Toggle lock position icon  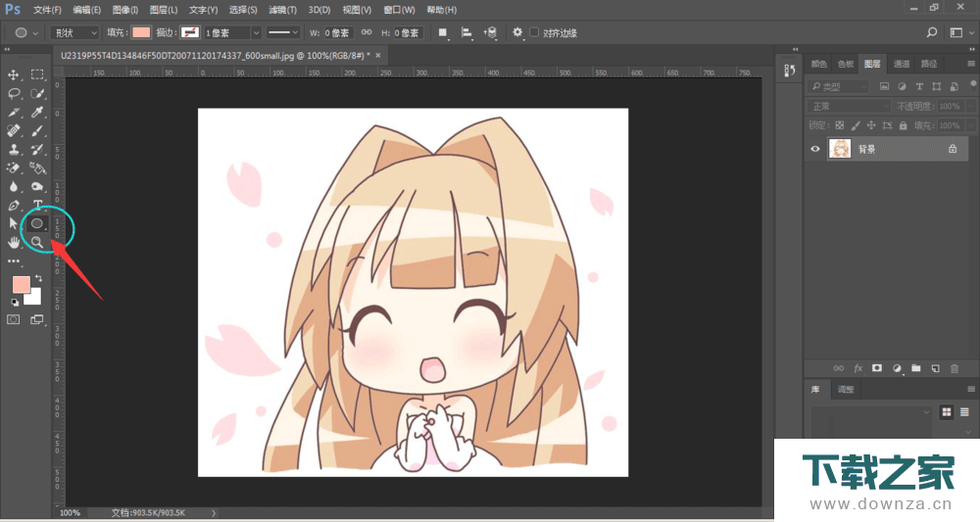[x=871, y=125]
